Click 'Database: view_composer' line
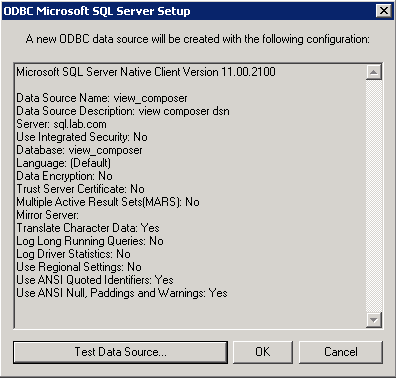 [79, 150]
